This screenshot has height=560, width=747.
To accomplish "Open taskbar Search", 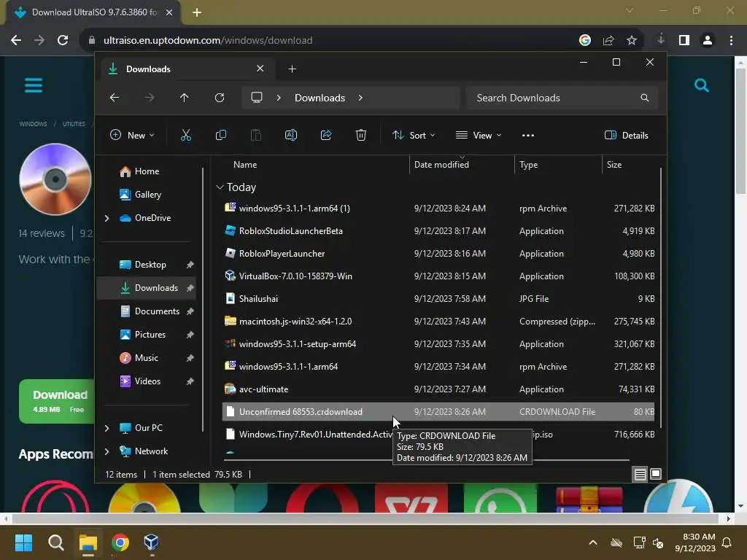I will pyautogui.click(x=55, y=542).
